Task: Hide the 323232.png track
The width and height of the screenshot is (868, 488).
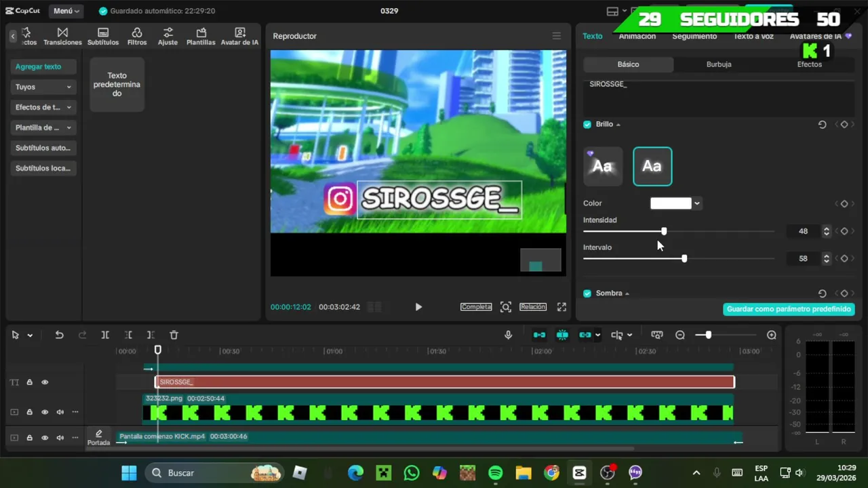Action: [x=45, y=412]
